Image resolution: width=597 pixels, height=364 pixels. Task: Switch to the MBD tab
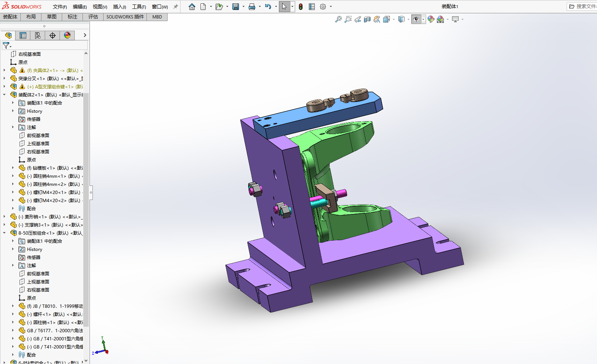tap(157, 17)
